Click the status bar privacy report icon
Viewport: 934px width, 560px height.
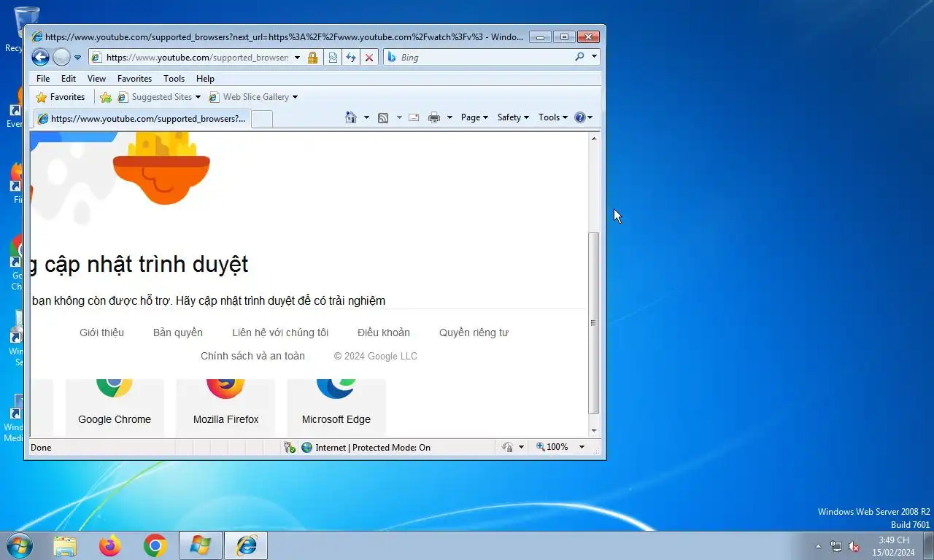(x=508, y=447)
